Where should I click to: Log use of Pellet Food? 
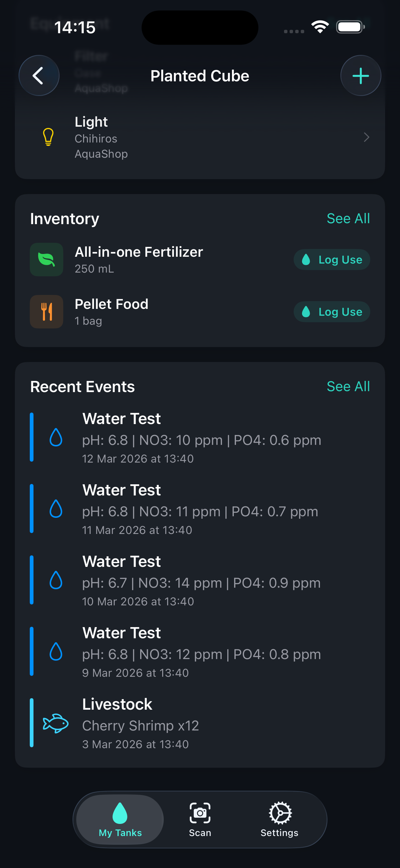point(332,312)
